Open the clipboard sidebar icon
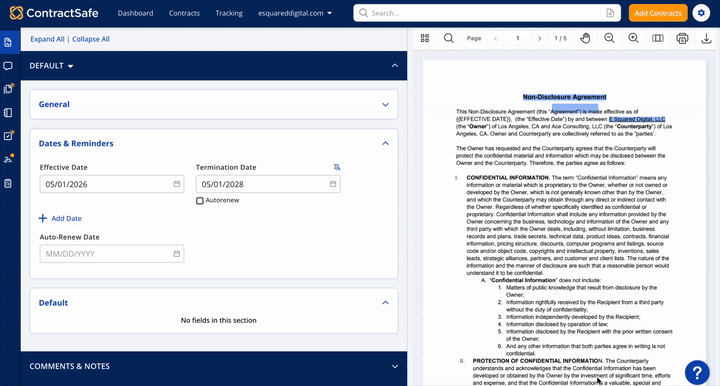This screenshot has width=720, height=386. pyautogui.click(x=8, y=184)
